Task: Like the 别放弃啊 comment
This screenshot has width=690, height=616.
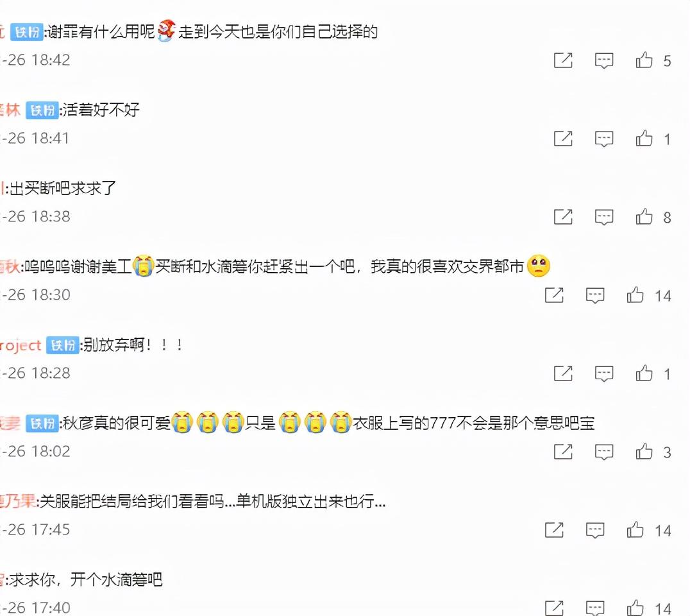Action: [644, 373]
